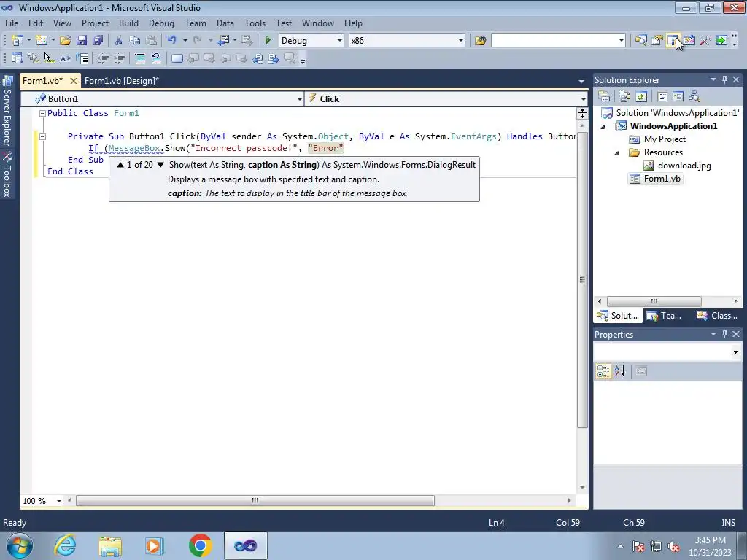The width and height of the screenshot is (747, 560).
Task: Uncomment the selected lines
Action: pyautogui.click(x=156, y=58)
